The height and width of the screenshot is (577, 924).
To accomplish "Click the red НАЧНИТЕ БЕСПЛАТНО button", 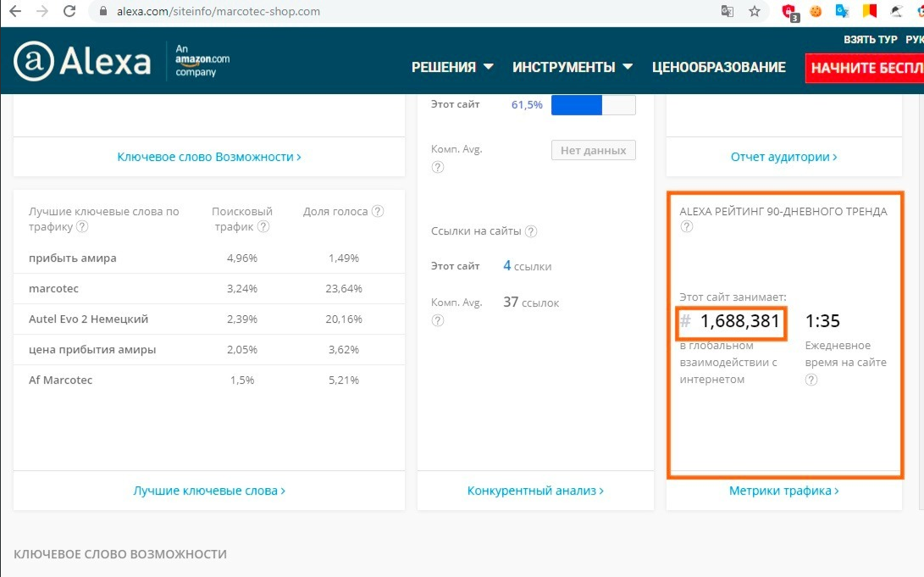I will (864, 68).
